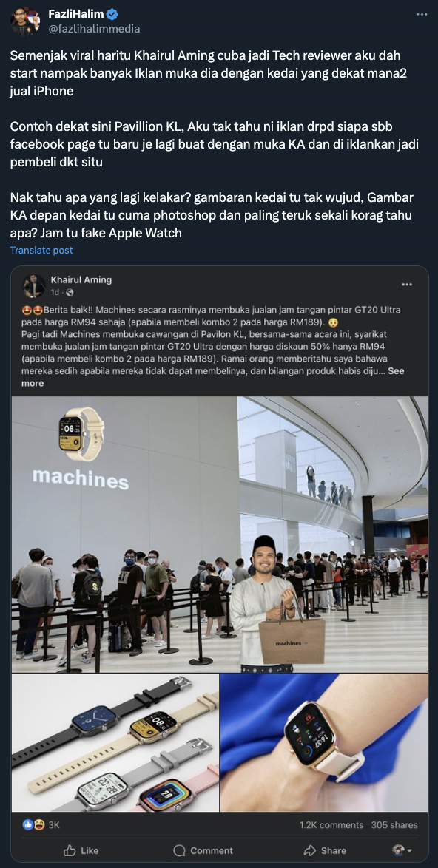Open the main Machines store queue photo

219,535
